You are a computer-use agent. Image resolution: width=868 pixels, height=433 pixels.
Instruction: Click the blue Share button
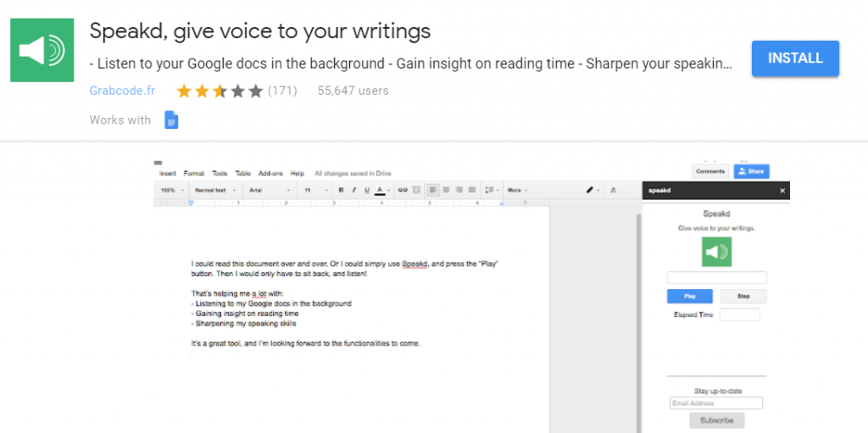[752, 172]
